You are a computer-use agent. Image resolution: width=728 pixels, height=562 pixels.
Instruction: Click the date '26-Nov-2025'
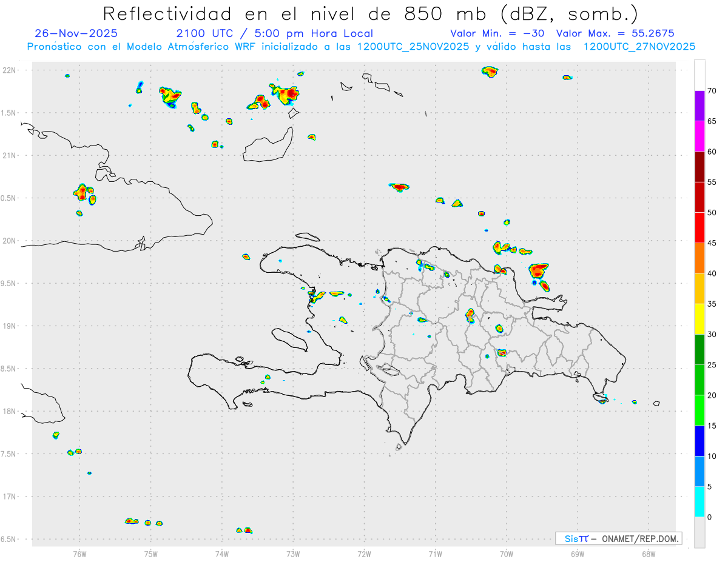76,33
